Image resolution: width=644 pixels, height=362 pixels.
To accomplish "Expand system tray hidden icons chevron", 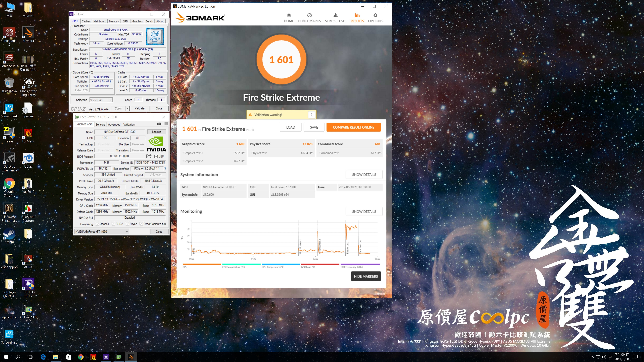I will point(592,357).
